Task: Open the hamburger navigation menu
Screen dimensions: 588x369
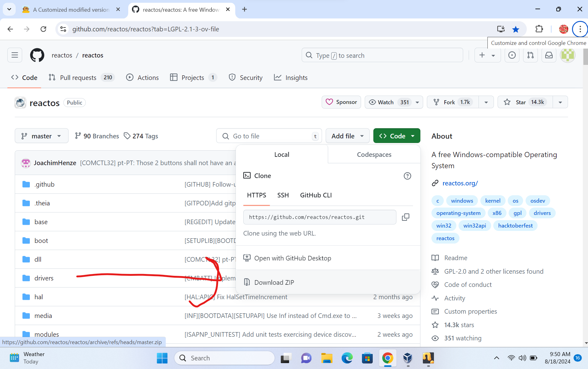Action: pyautogui.click(x=15, y=55)
